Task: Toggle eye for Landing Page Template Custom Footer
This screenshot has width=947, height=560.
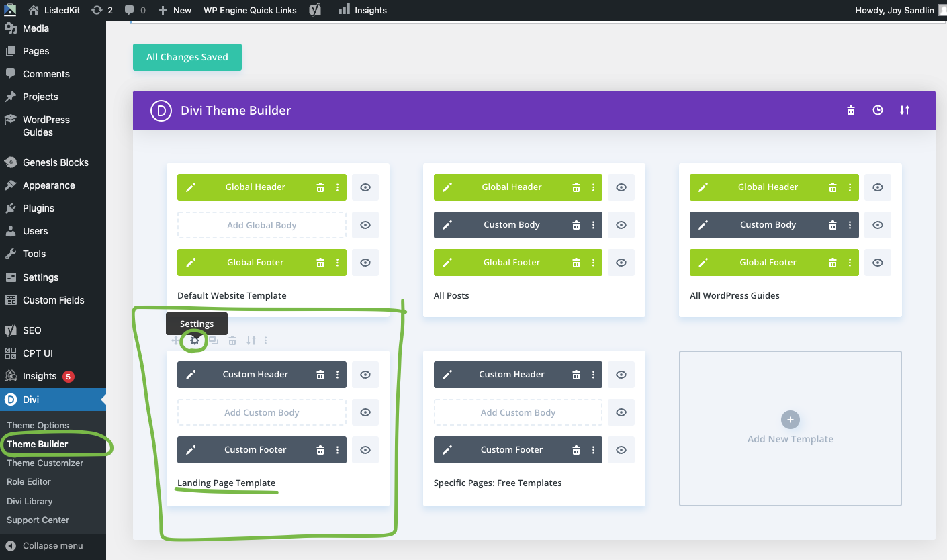Action: click(x=365, y=450)
